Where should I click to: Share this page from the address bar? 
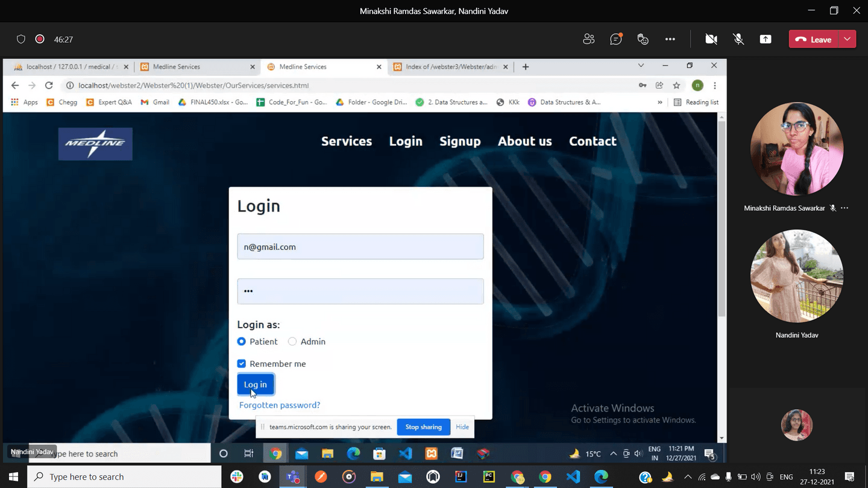pos(659,86)
